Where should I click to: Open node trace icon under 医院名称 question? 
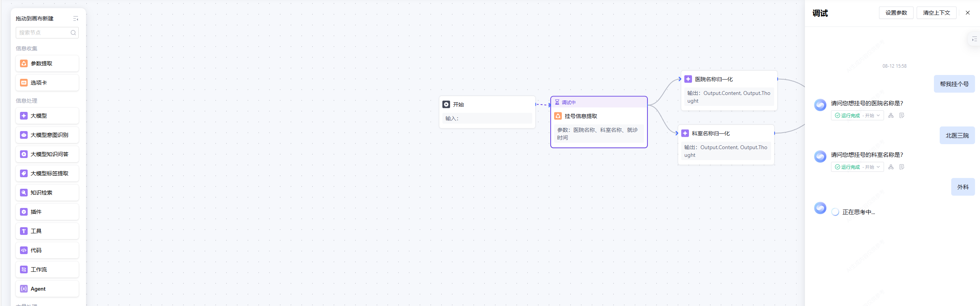(891, 115)
